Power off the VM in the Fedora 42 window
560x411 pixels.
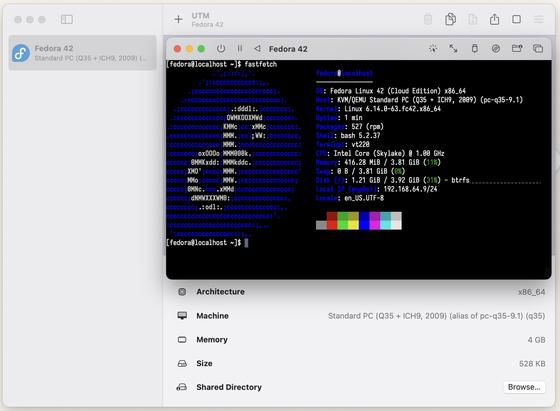point(221,48)
